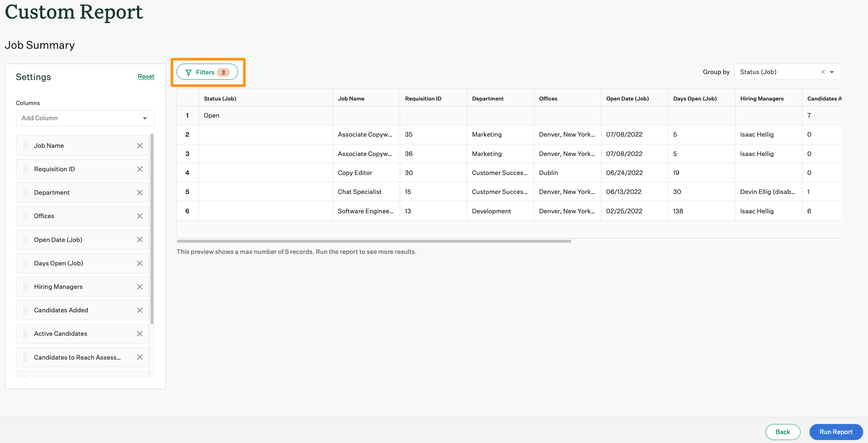This screenshot has width=868, height=443.
Task: Run the report
Action: pyautogui.click(x=836, y=432)
